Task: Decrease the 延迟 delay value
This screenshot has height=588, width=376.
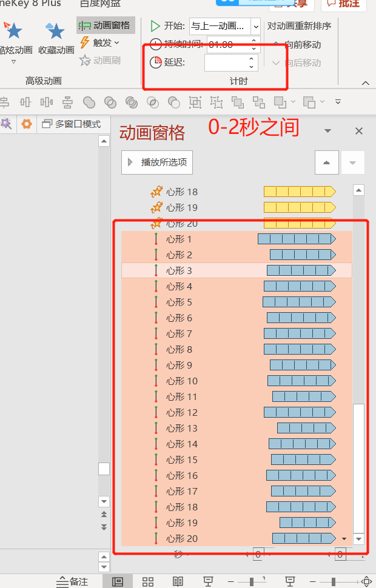Action: [252, 67]
